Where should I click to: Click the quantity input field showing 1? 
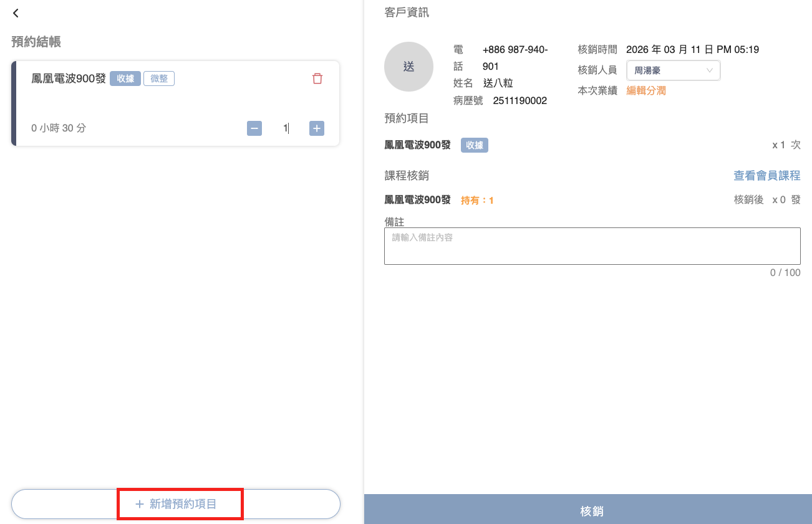[286, 128]
